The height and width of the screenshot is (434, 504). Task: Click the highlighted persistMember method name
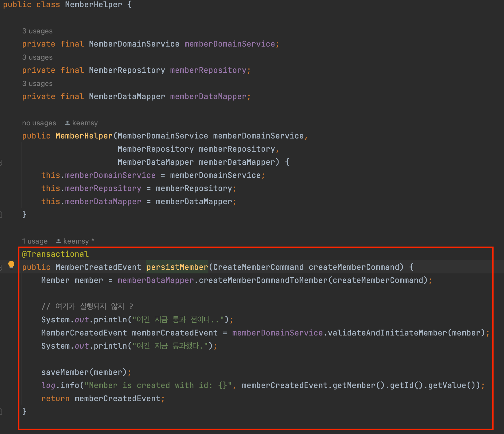[x=177, y=267]
